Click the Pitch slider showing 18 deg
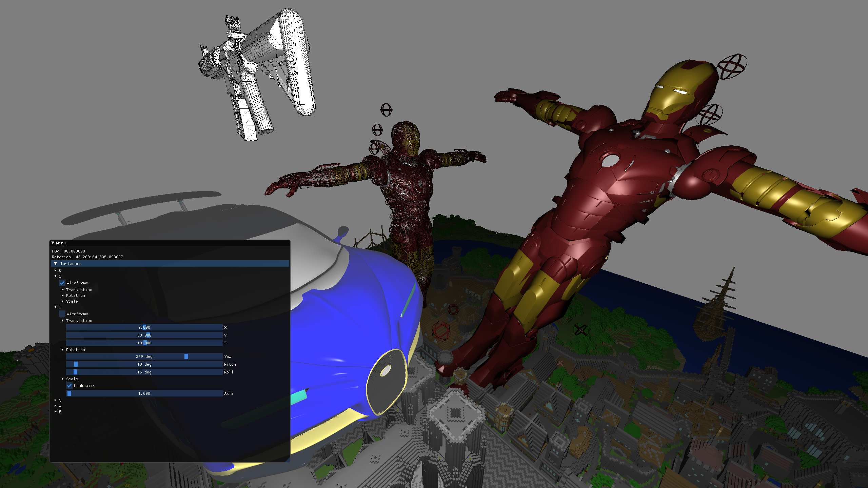 (144, 364)
